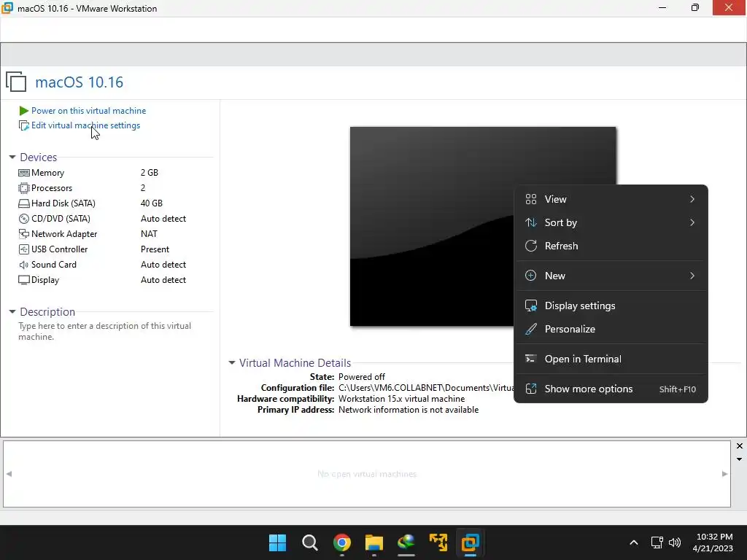Click the Refresh circular arrow icon

pos(531,246)
